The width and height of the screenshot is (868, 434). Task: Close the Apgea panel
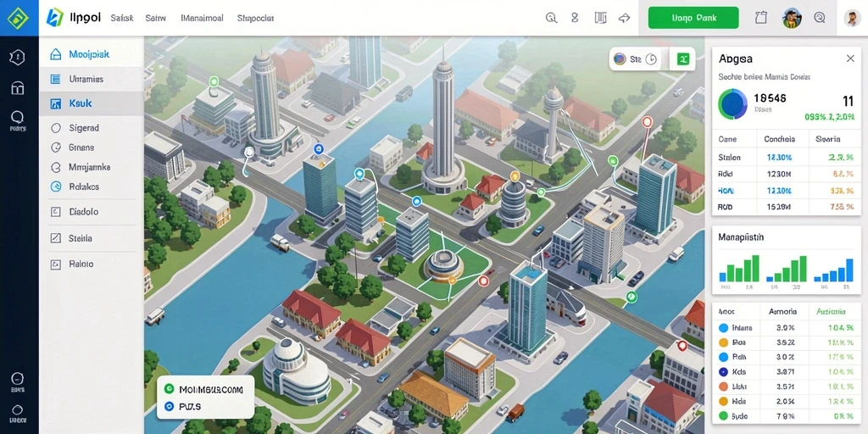point(850,58)
